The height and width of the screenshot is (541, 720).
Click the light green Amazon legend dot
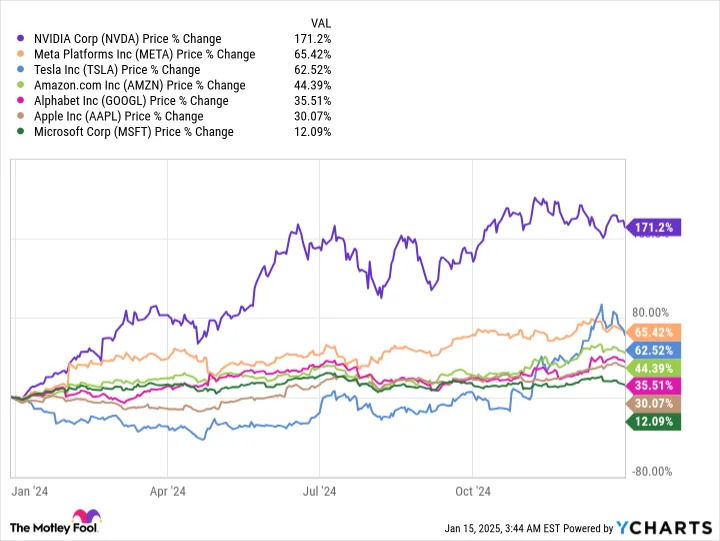[x=20, y=85]
